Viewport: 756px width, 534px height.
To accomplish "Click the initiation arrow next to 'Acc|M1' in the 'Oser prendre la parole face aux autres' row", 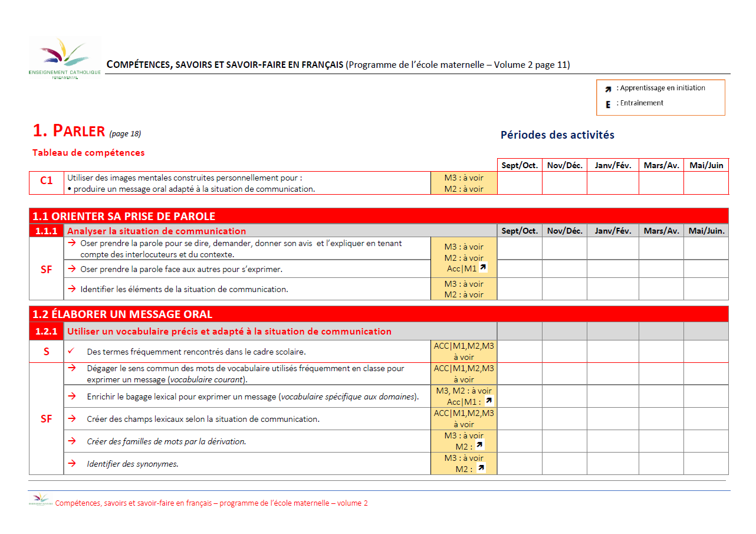I will (x=483, y=268).
